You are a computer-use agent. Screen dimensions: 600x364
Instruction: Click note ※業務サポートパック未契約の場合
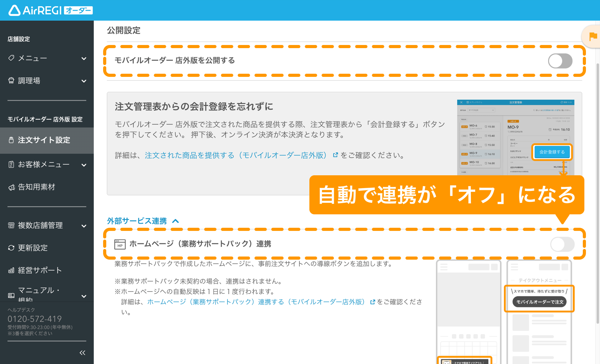pos(198,281)
